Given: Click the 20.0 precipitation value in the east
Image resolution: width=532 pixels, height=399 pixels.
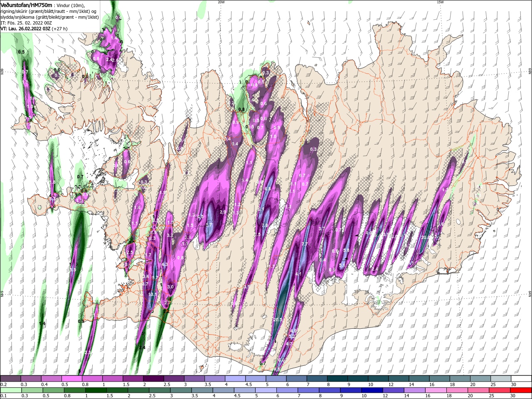Looking at the screenshot, I should [425, 237].
